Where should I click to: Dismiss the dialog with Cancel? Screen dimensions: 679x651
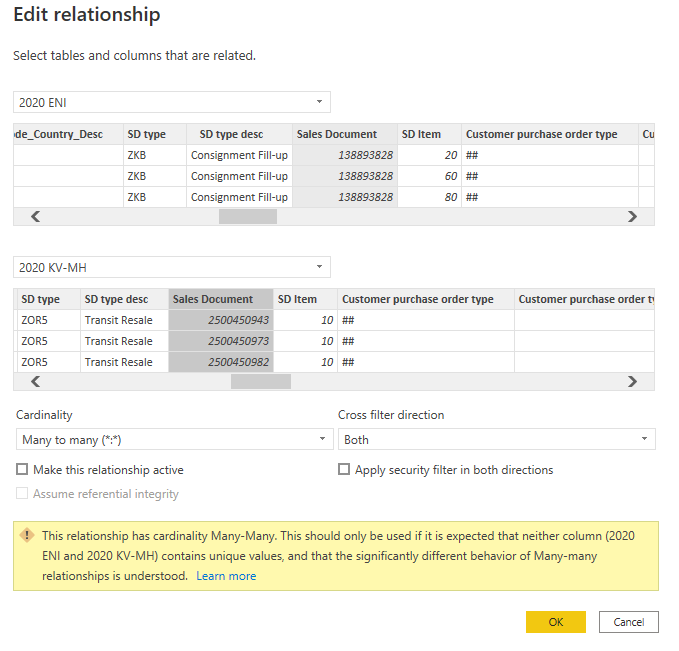[628, 622]
